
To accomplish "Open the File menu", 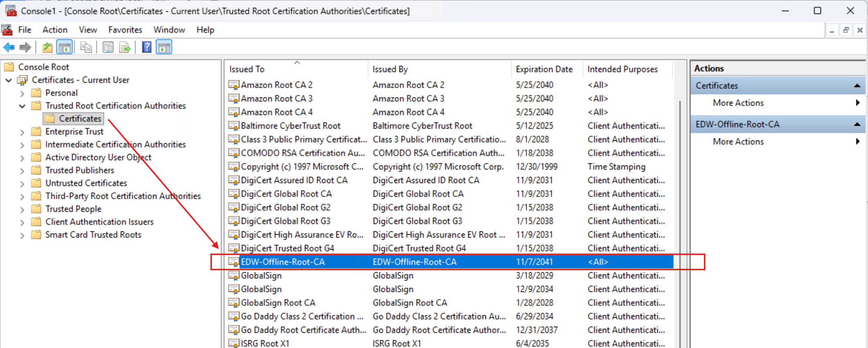I will (x=25, y=30).
